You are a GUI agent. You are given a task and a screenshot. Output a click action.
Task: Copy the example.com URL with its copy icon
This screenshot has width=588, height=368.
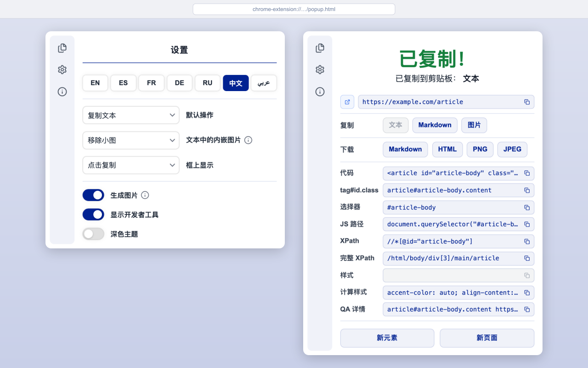[527, 102]
